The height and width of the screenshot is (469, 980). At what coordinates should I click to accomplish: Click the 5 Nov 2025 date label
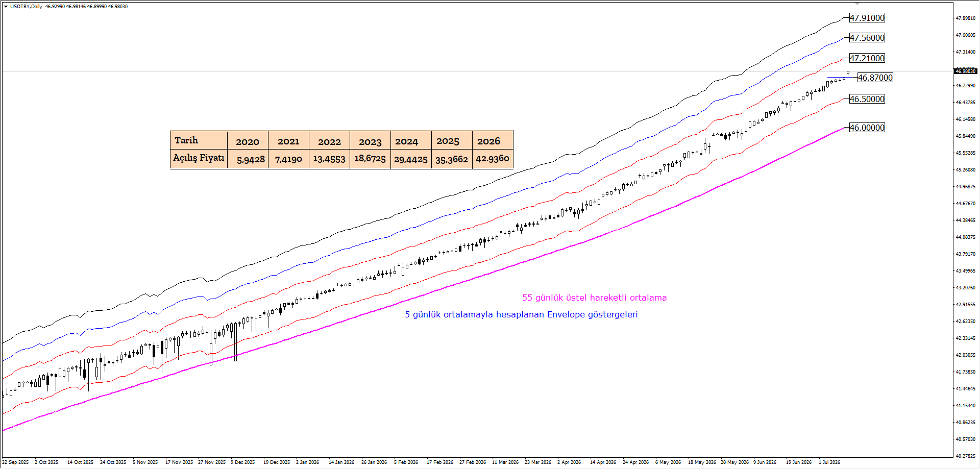(145, 462)
